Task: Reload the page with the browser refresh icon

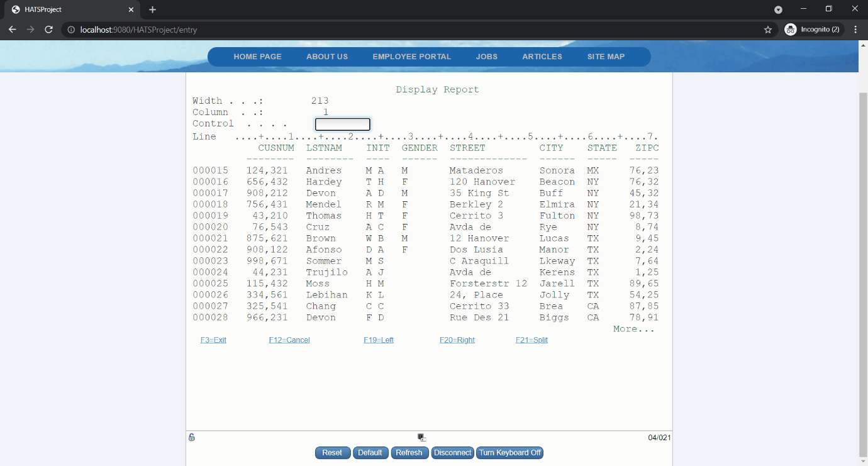Action: point(48,30)
